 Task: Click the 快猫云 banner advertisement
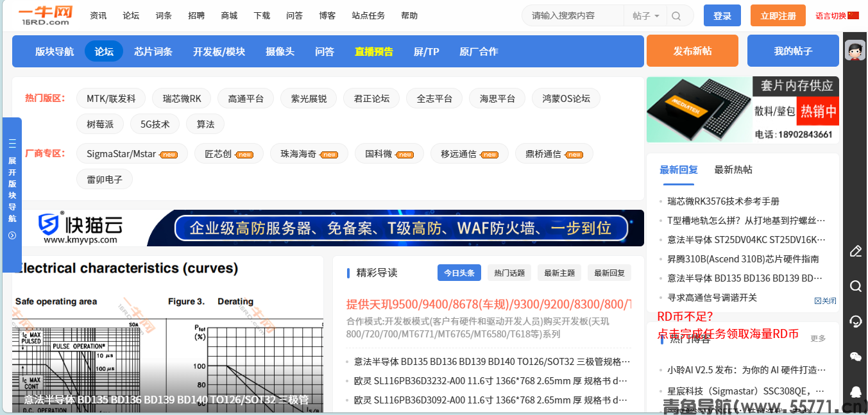coord(328,228)
